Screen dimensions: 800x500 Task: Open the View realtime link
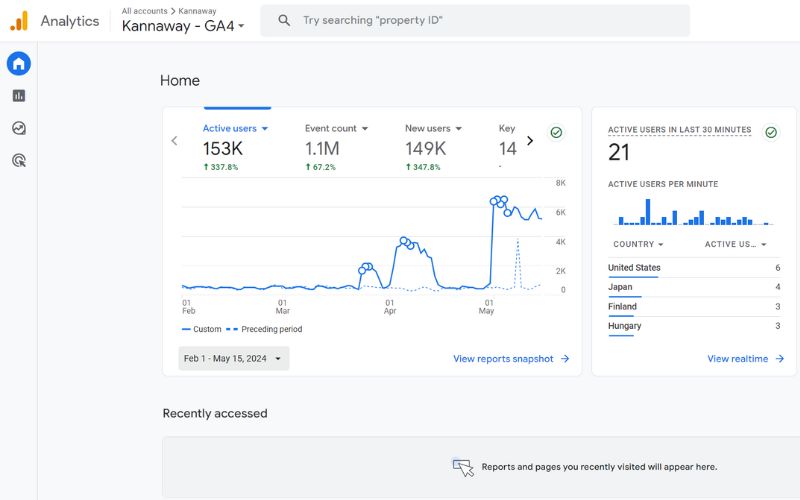[745, 359]
